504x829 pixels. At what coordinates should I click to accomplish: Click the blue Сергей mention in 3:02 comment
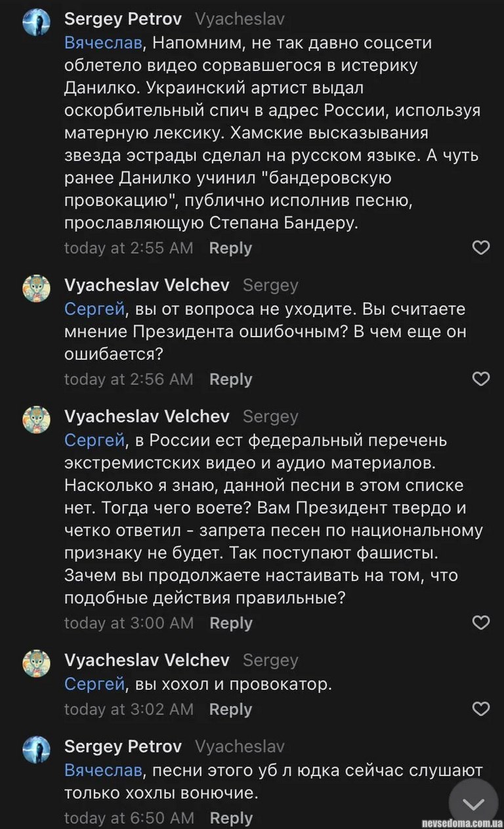pos(94,685)
